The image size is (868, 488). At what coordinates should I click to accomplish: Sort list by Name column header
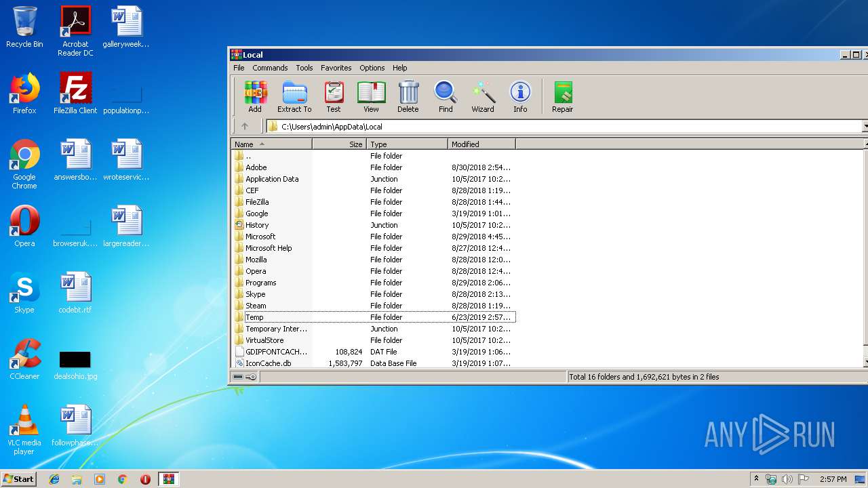point(271,144)
